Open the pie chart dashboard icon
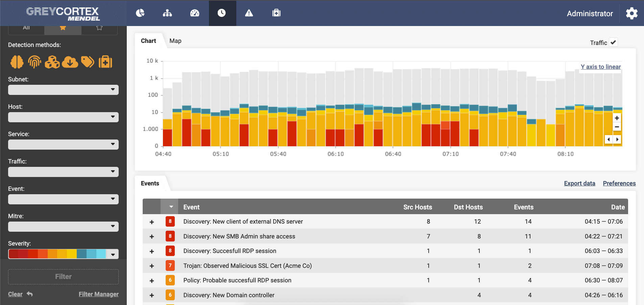The height and width of the screenshot is (305, 644). click(140, 13)
